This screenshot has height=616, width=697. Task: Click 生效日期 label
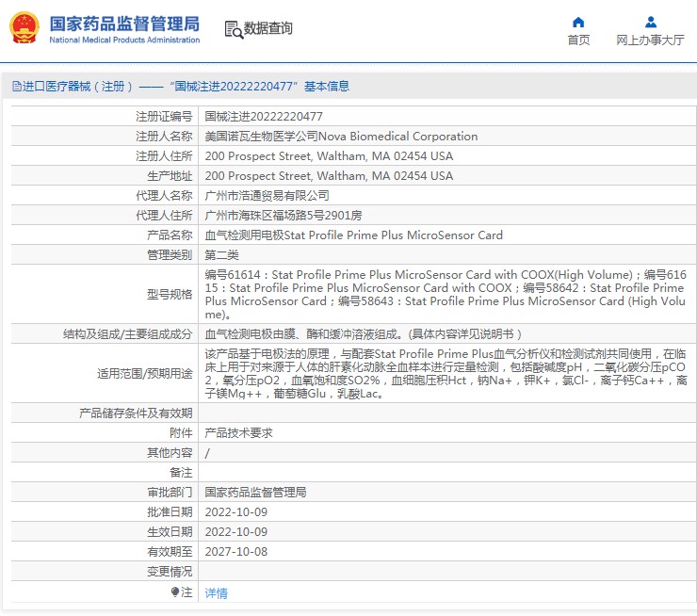click(x=170, y=532)
